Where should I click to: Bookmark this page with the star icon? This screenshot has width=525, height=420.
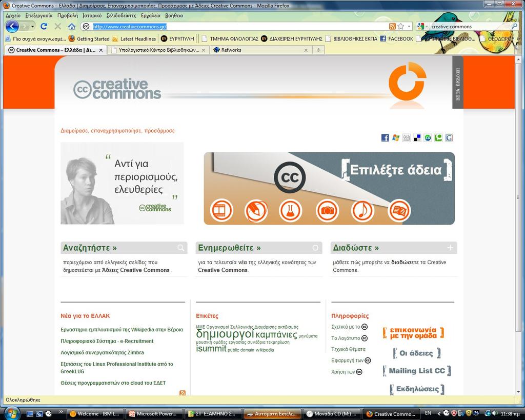coord(400,26)
